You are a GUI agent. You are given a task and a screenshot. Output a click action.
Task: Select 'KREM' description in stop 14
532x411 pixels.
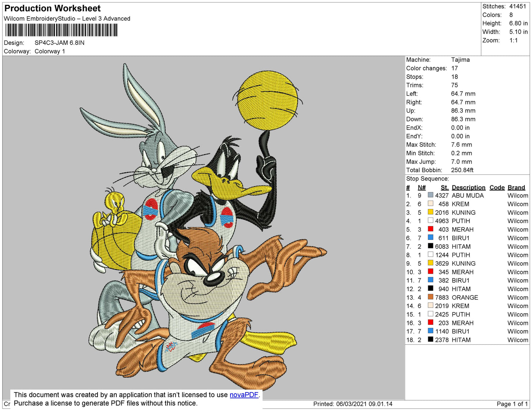coord(461,306)
